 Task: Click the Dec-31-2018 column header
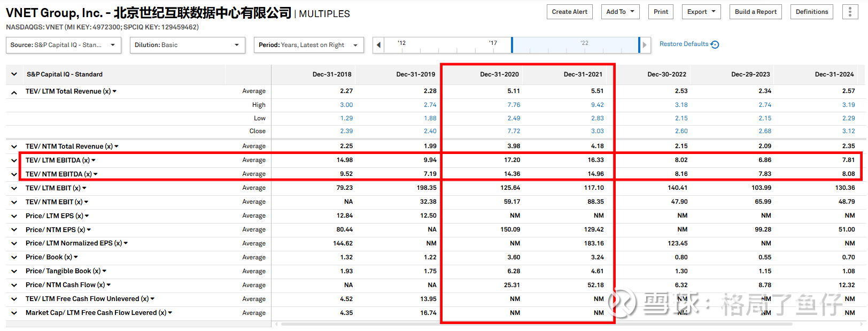[x=332, y=74]
